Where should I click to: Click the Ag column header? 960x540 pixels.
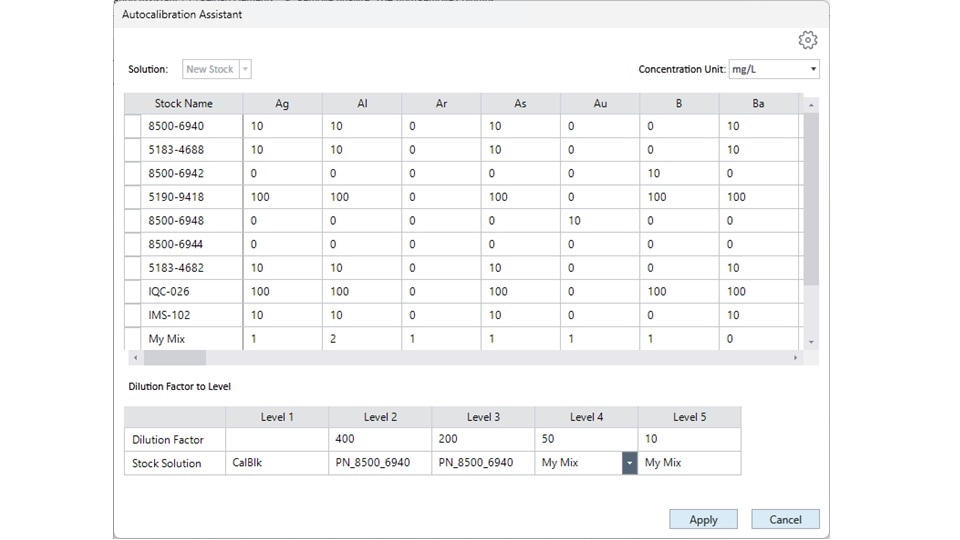click(282, 104)
